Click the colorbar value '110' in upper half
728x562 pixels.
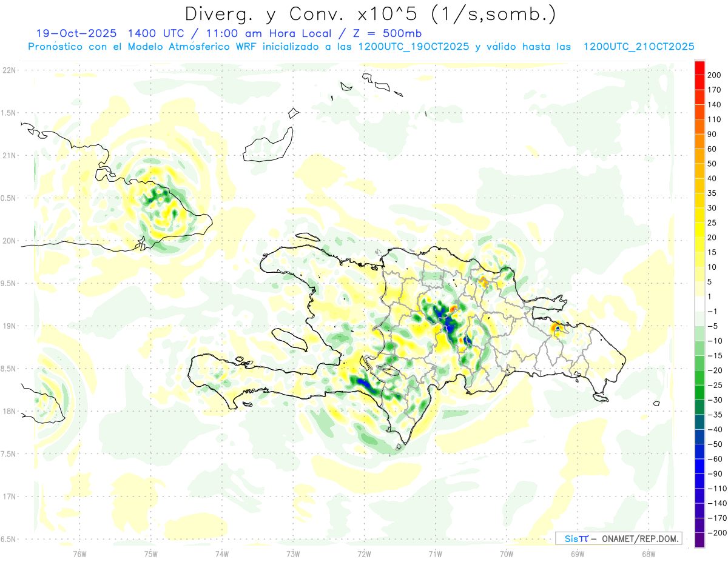point(715,119)
